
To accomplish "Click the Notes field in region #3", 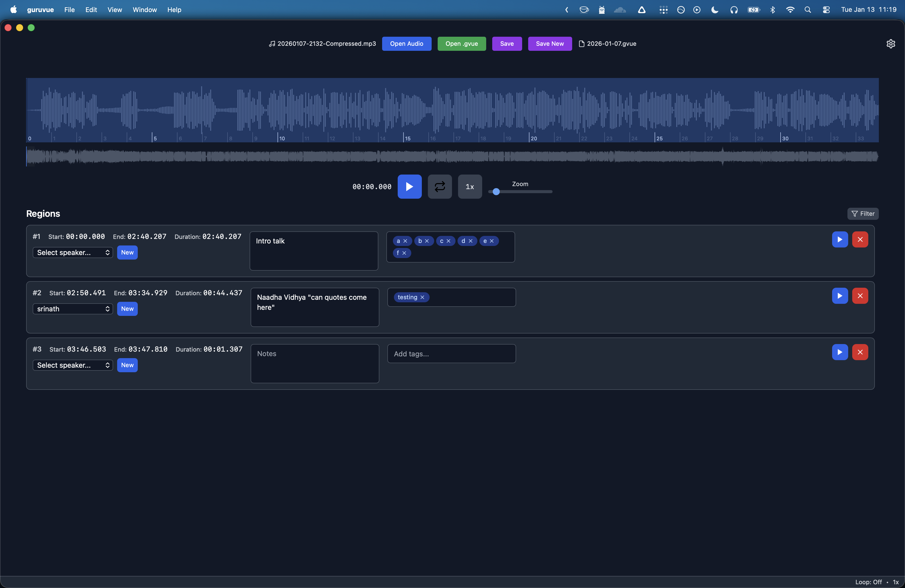I will [315, 363].
